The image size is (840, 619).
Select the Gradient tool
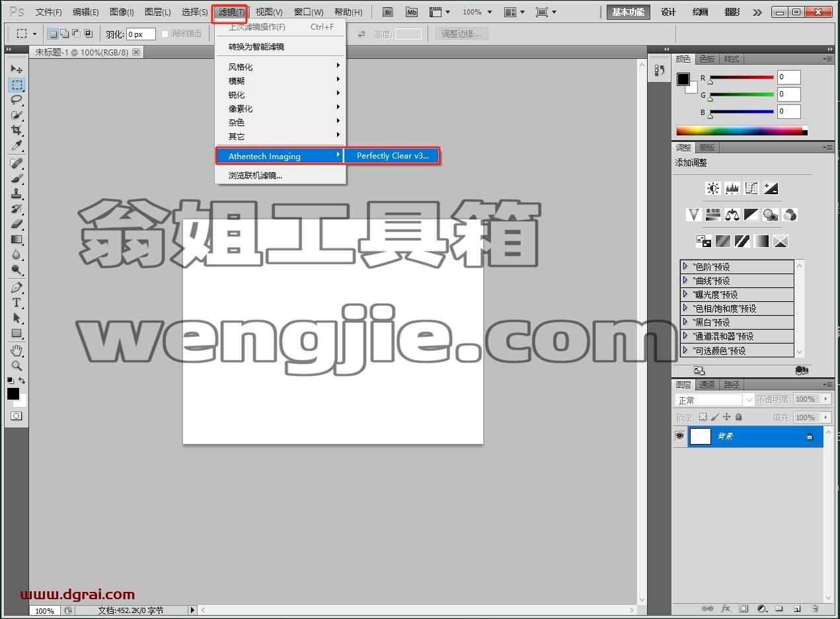click(17, 239)
